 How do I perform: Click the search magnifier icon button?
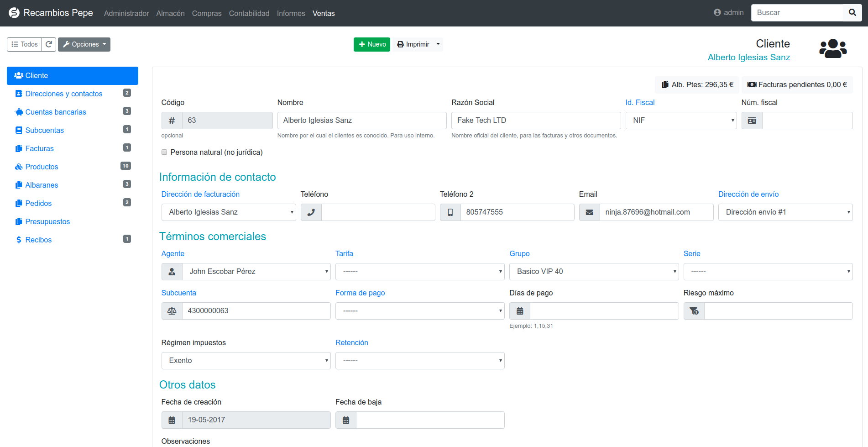pos(852,13)
